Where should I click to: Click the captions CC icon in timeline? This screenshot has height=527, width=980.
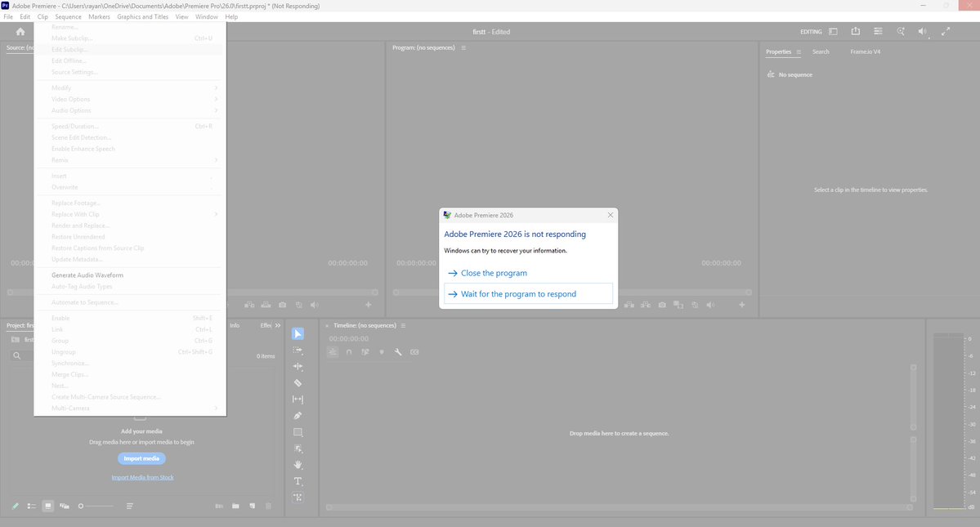414,352
